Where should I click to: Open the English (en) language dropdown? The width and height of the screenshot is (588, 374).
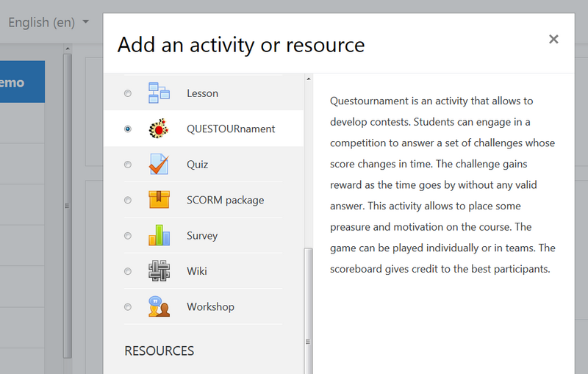[x=49, y=22]
